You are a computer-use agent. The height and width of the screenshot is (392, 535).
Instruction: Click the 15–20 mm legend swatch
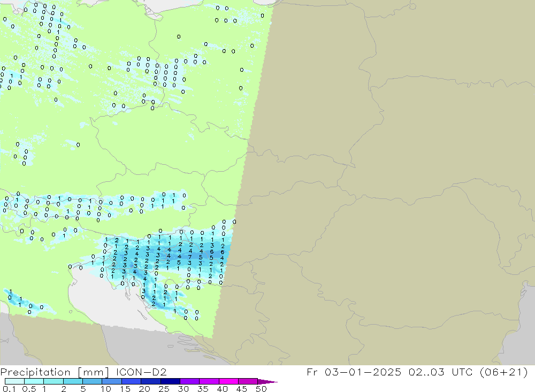pyautogui.click(x=131, y=381)
